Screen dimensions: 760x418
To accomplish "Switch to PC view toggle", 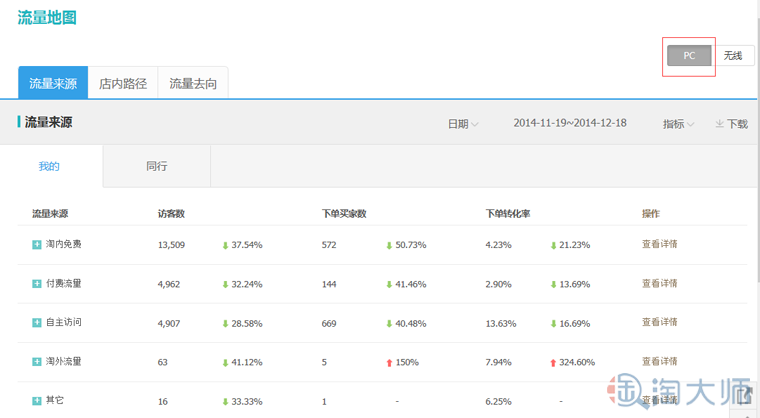I will pyautogui.click(x=689, y=56).
